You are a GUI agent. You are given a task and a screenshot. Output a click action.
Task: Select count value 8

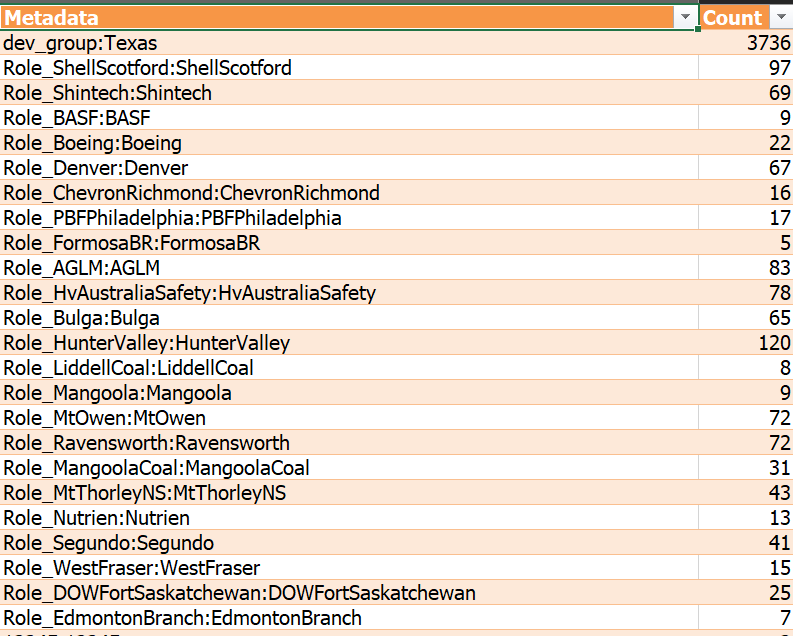pyautogui.click(x=746, y=368)
